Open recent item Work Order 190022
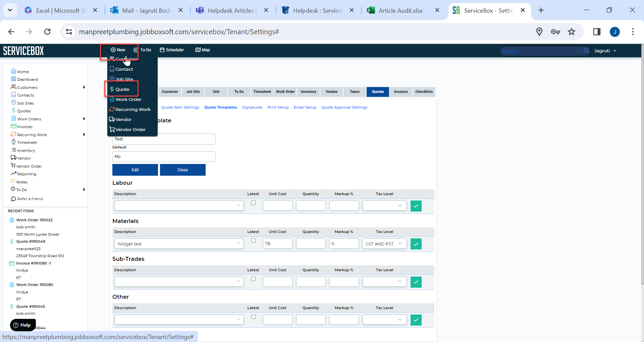The width and height of the screenshot is (644, 342). 34,220
